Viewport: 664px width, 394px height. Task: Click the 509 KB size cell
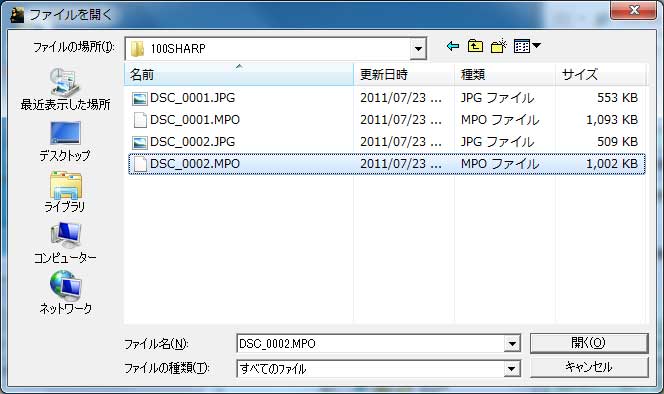(x=617, y=142)
